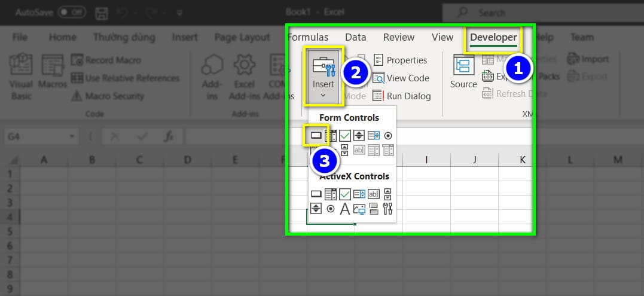Click View Code
644x296 pixels.
(401, 78)
